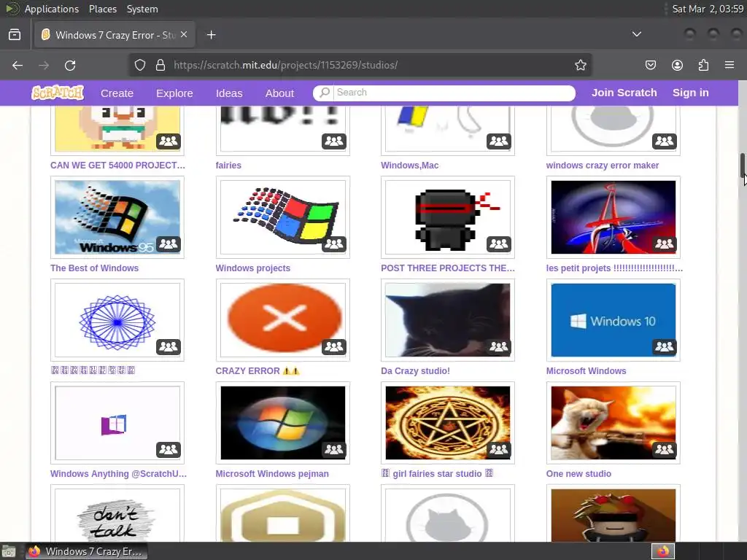Click the Sign in link

click(690, 93)
